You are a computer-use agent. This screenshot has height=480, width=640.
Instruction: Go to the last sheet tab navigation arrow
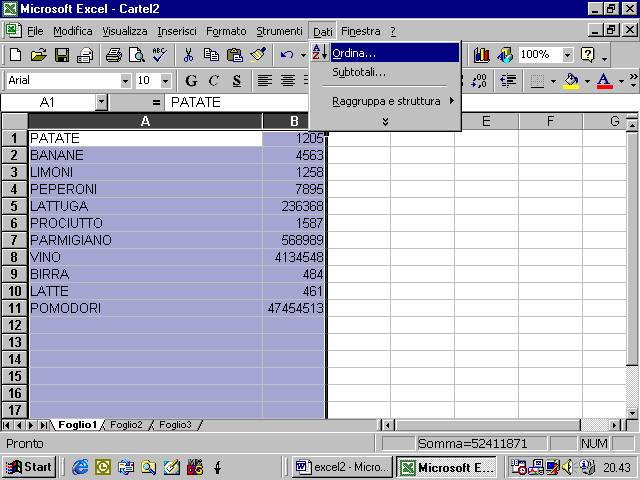[43, 425]
